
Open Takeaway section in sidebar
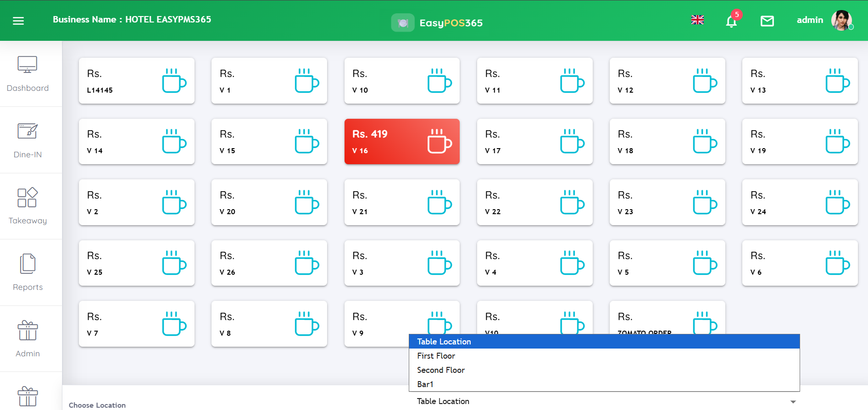(28, 207)
